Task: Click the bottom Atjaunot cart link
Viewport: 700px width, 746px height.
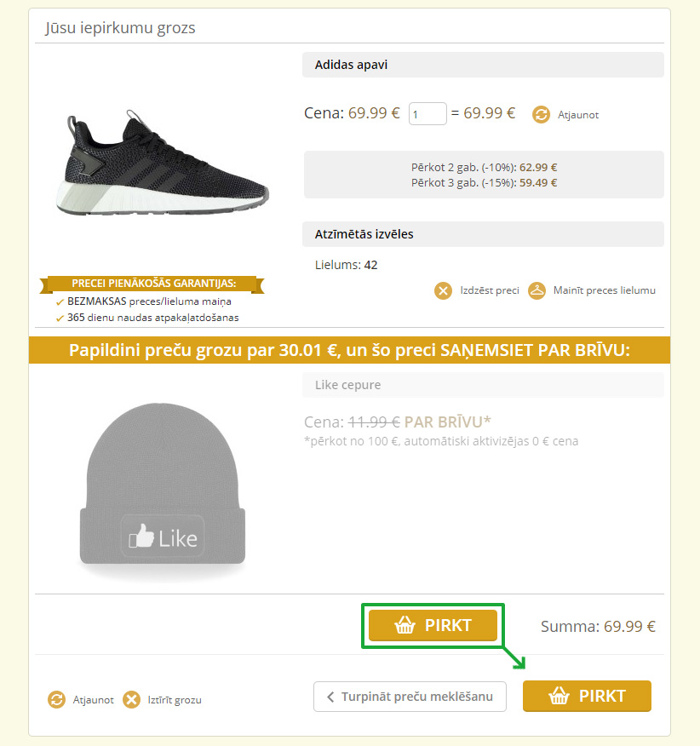Action: pos(94,700)
